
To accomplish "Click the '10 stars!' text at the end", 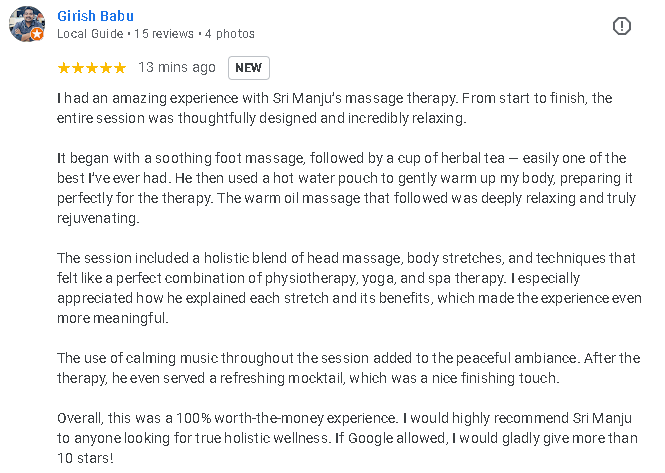I will [x=85, y=458].
